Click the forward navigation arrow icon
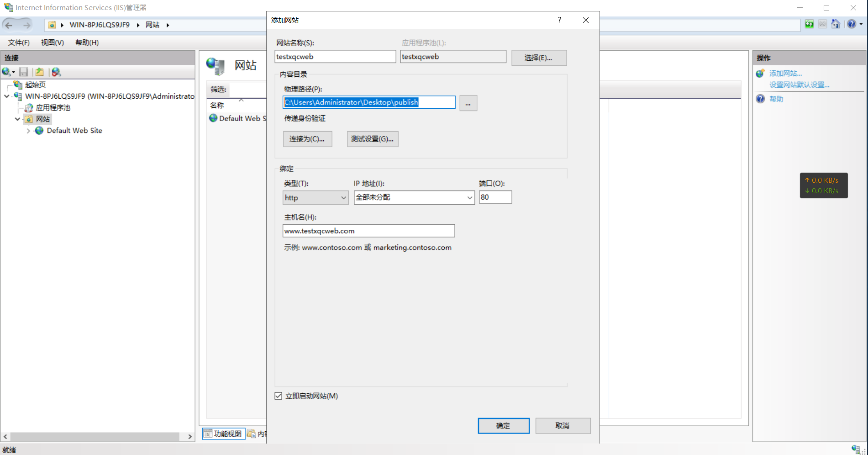 coord(26,25)
